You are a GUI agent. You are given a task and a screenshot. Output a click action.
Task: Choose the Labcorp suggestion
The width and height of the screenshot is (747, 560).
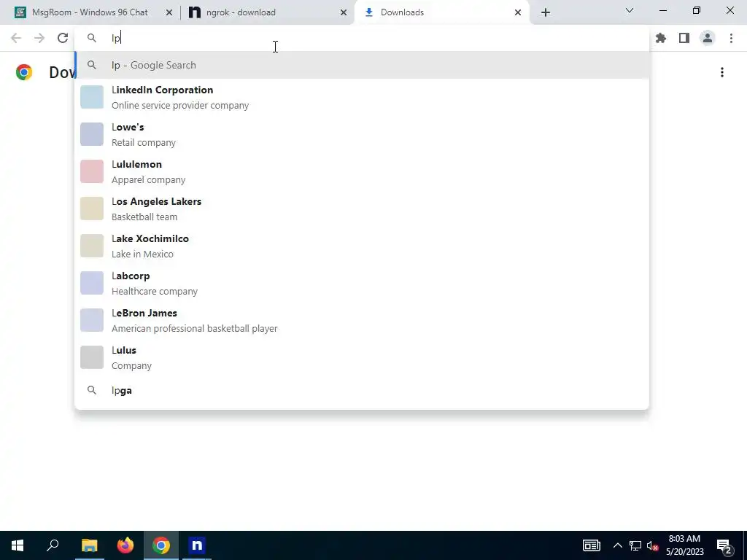click(x=362, y=283)
